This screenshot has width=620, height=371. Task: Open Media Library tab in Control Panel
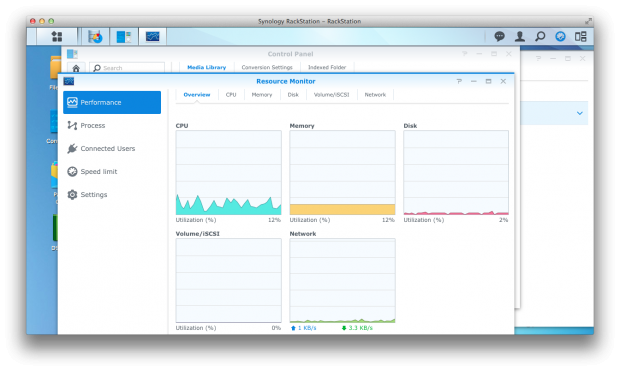[206, 68]
